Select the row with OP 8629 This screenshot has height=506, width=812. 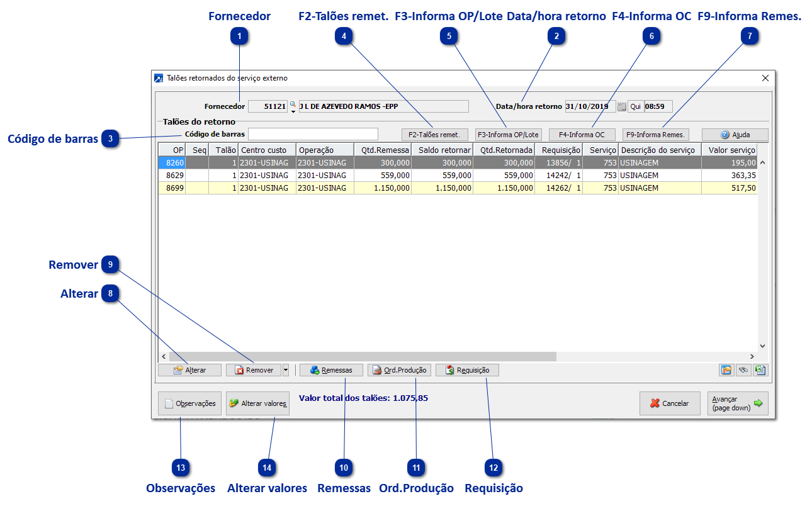(458, 175)
